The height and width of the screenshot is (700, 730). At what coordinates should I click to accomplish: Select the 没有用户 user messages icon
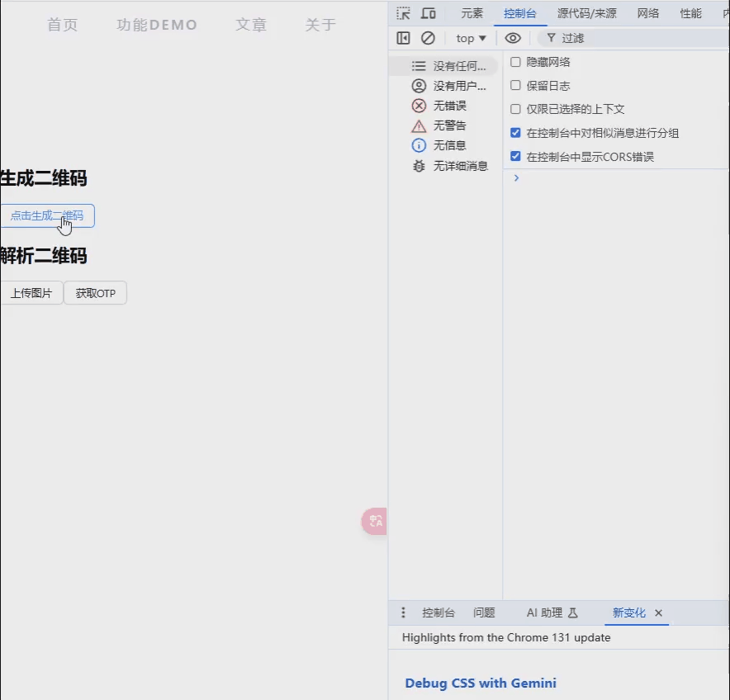[x=420, y=86]
